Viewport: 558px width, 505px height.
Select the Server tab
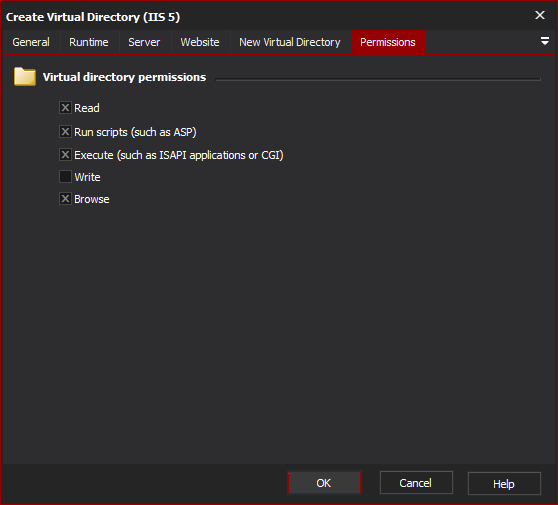pos(144,42)
